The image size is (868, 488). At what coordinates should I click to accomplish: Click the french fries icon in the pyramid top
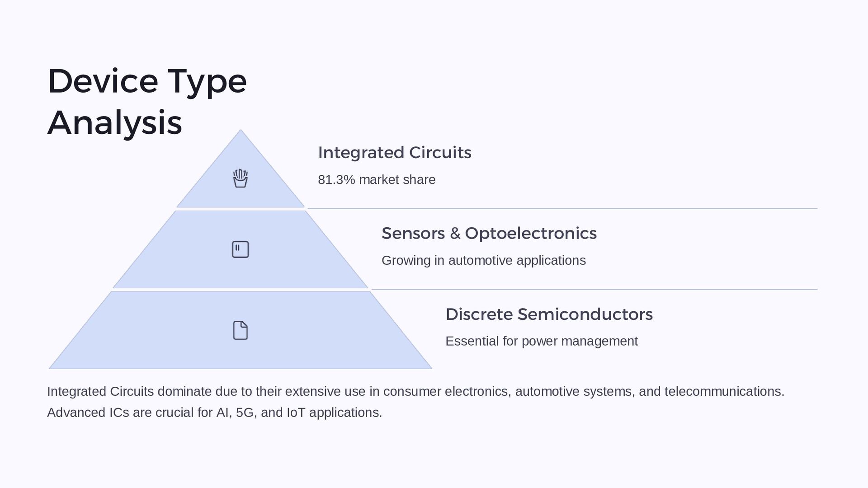[240, 178]
